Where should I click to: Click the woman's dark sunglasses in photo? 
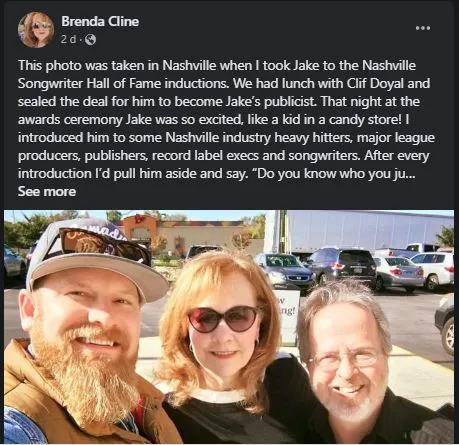tap(223, 319)
